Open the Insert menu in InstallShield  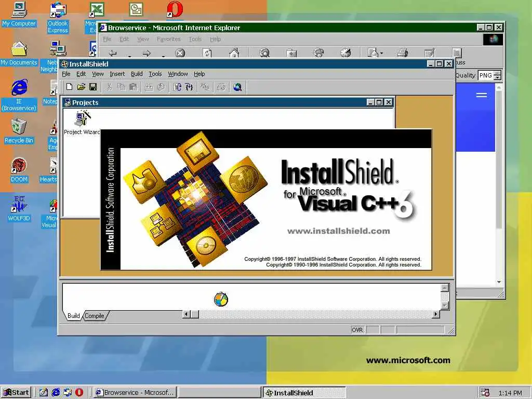point(117,74)
